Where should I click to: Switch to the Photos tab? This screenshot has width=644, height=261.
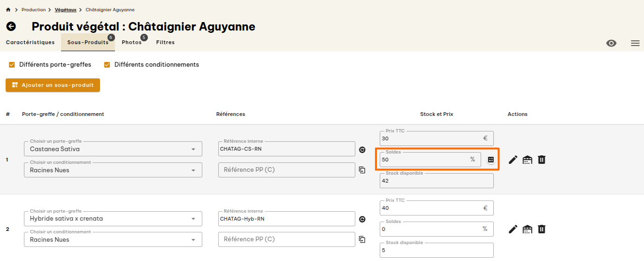(132, 42)
